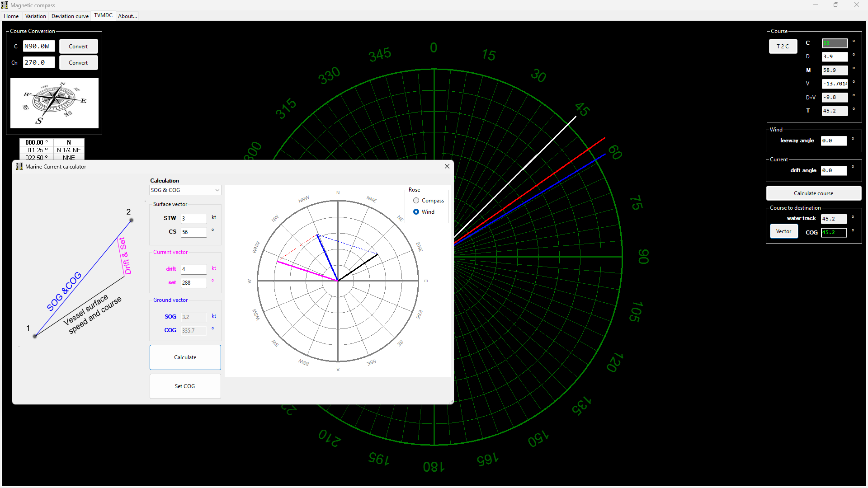The width and height of the screenshot is (868, 488).
Task: Click the T 2 C button
Action: coord(783,47)
